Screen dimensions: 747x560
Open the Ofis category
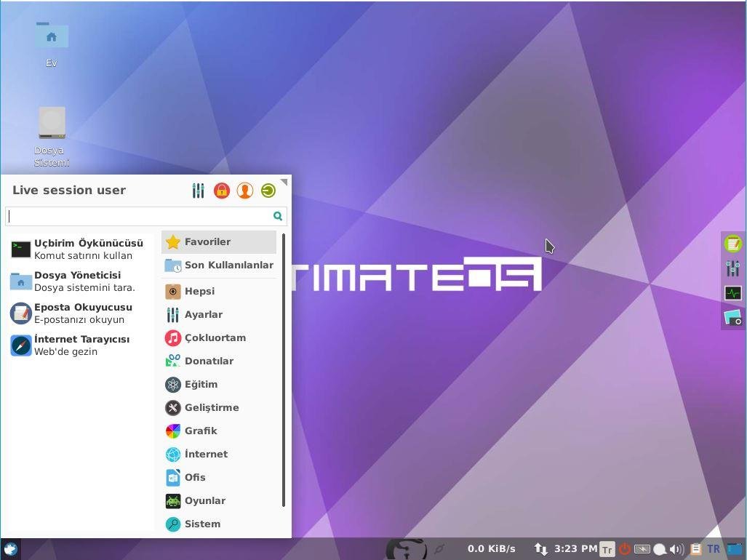tap(219, 477)
